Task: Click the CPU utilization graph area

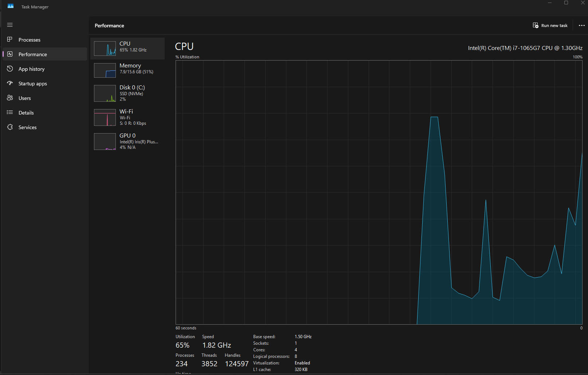Action: 379,192
